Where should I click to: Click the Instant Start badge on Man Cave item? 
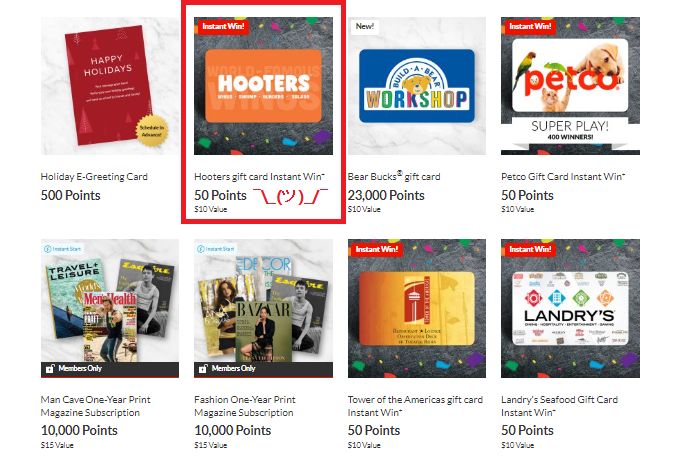click(x=63, y=249)
